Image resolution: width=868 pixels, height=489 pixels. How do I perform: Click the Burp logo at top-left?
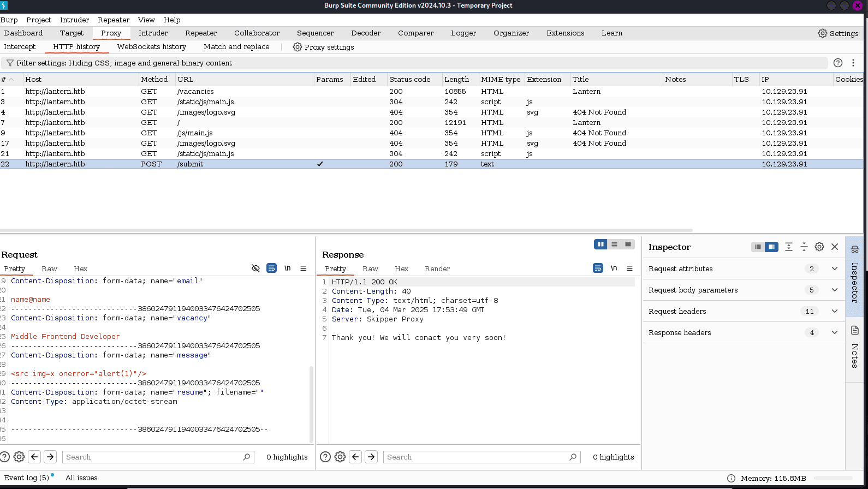click(4, 5)
